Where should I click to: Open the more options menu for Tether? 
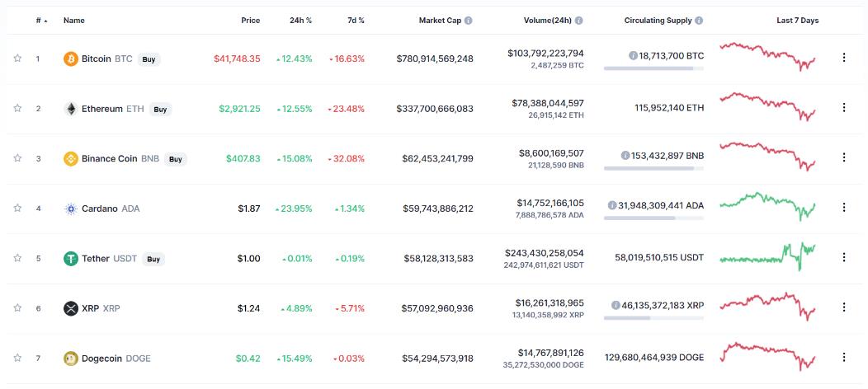[843, 257]
